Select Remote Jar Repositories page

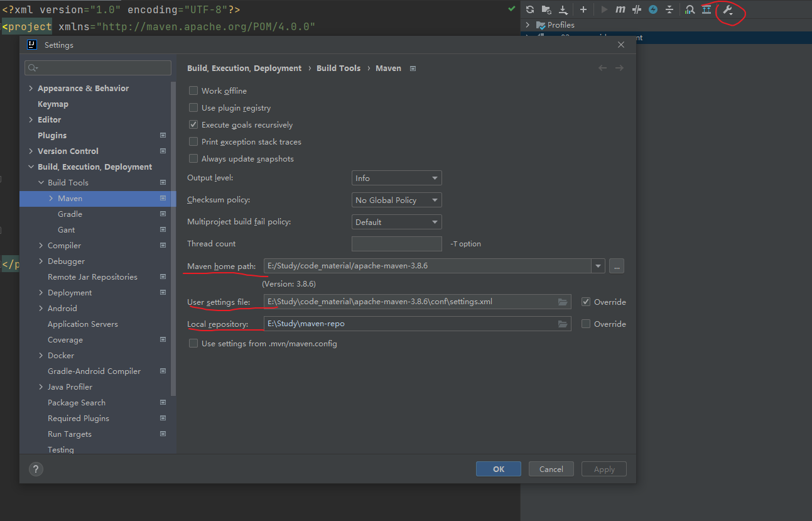(x=92, y=277)
